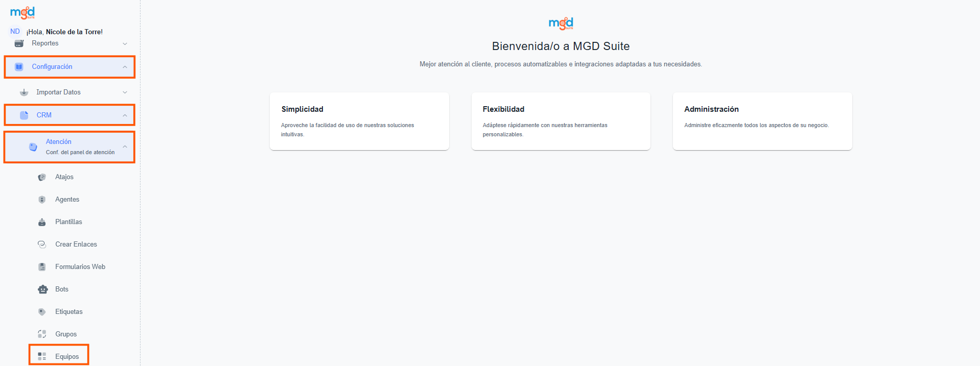Collapse the CRM submenu chevron
980x366 pixels.
point(125,115)
